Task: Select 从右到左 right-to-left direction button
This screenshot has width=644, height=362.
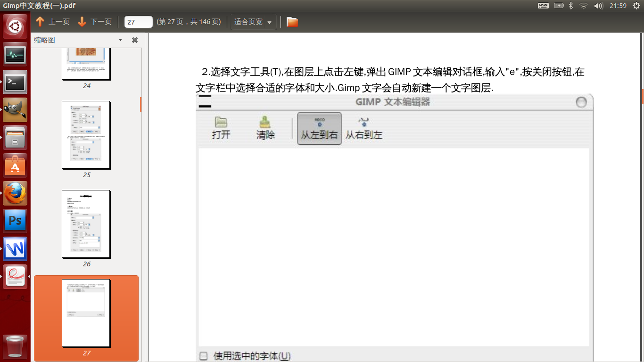Action: 363,128
